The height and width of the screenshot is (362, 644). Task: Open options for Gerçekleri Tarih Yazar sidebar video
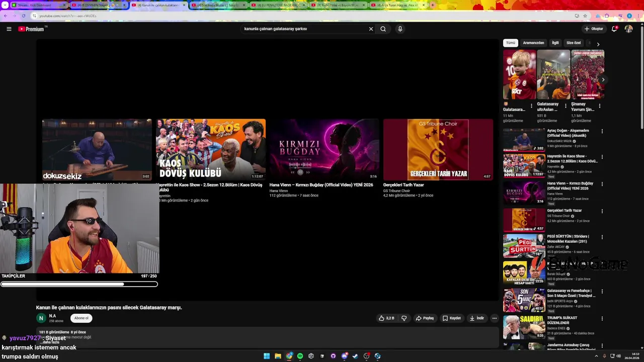[x=602, y=211]
